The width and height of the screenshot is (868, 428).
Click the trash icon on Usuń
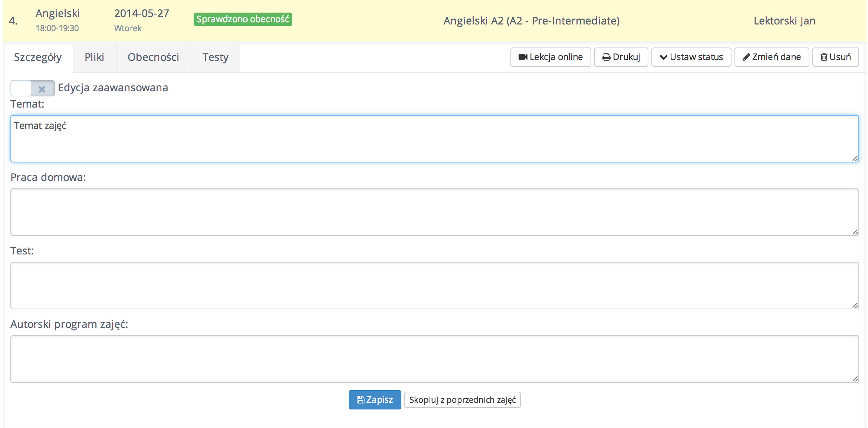pyautogui.click(x=824, y=57)
